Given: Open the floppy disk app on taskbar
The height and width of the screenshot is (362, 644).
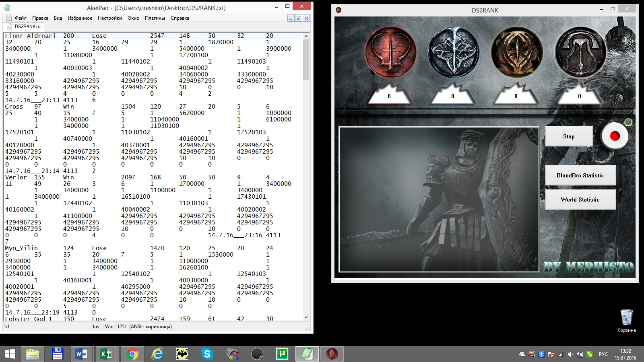Looking at the screenshot, I should click(x=57, y=354).
